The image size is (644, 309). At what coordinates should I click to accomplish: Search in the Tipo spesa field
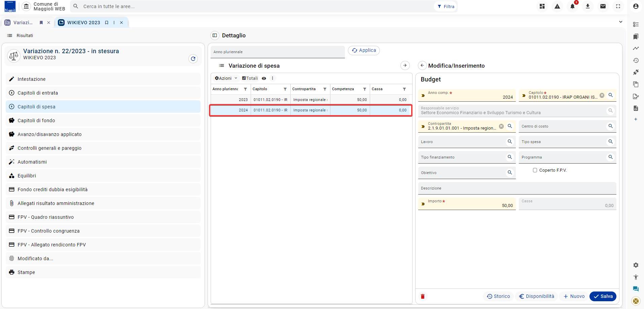pyautogui.click(x=611, y=142)
